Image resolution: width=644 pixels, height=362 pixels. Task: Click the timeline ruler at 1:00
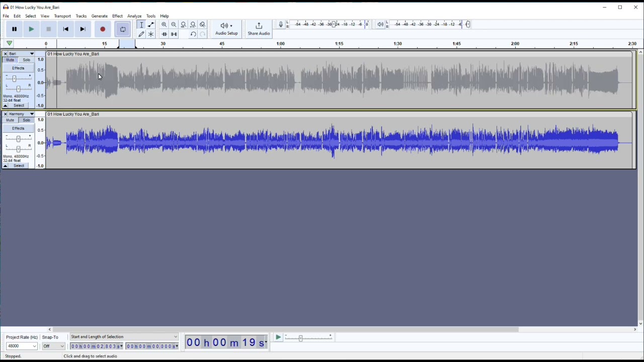coord(281,44)
